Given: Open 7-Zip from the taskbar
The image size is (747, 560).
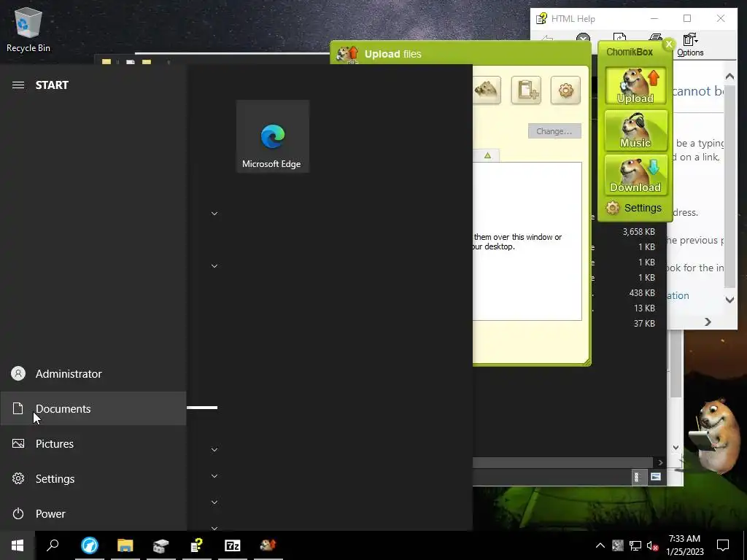Looking at the screenshot, I should (233, 545).
